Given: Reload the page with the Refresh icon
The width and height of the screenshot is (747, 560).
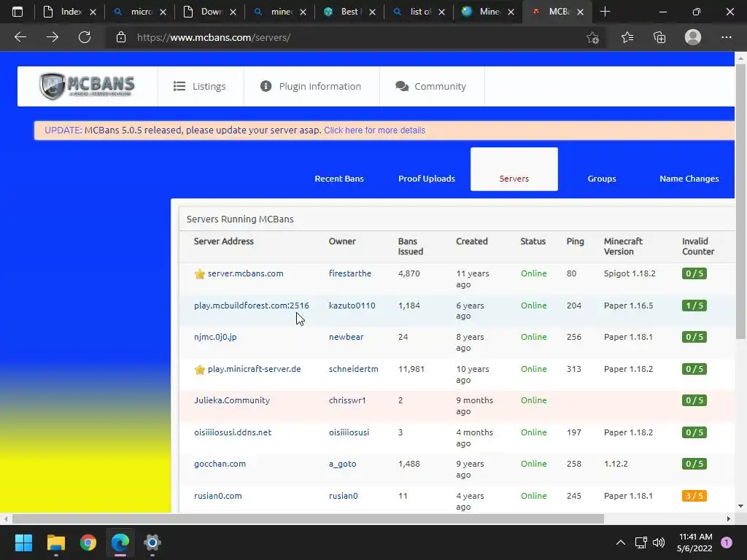Looking at the screenshot, I should [x=85, y=37].
